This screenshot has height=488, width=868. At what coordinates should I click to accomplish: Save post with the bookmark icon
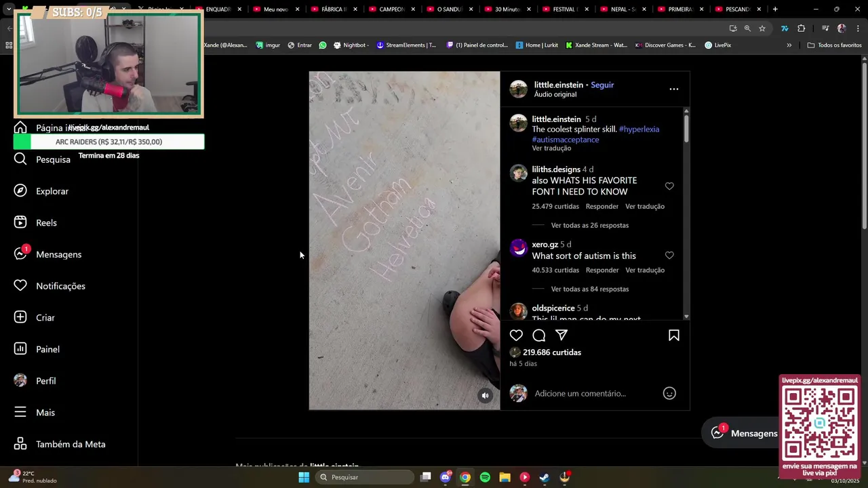[x=674, y=335]
